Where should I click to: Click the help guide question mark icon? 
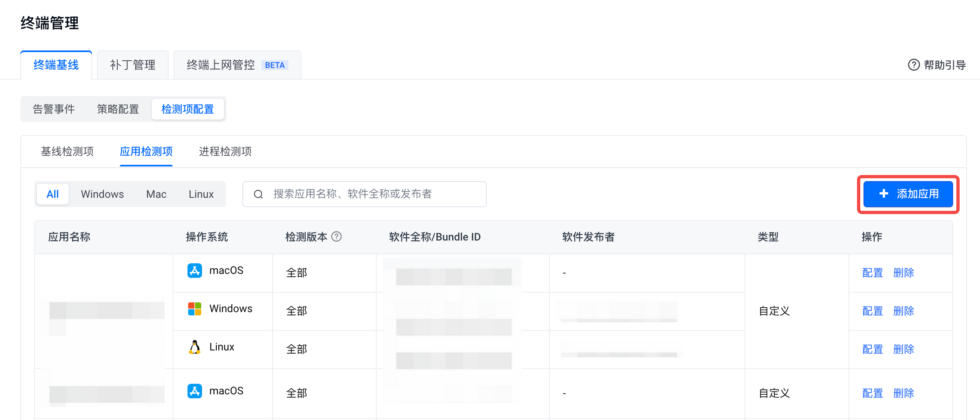pyautogui.click(x=914, y=65)
